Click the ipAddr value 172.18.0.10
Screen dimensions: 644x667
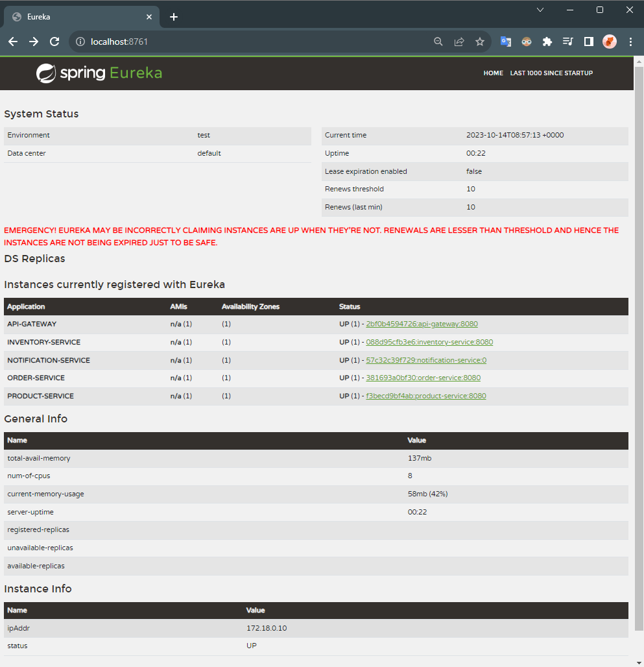coord(267,628)
